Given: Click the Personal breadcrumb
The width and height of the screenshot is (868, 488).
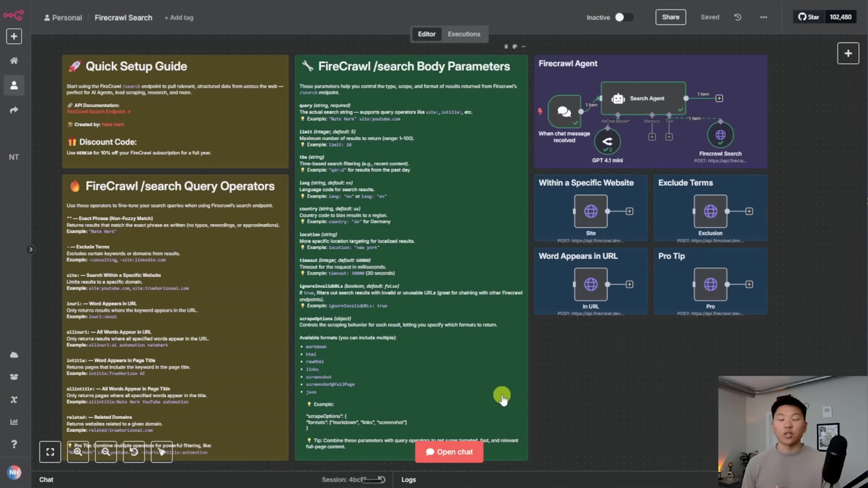Looking at the screenshot, I should [63, 17].
